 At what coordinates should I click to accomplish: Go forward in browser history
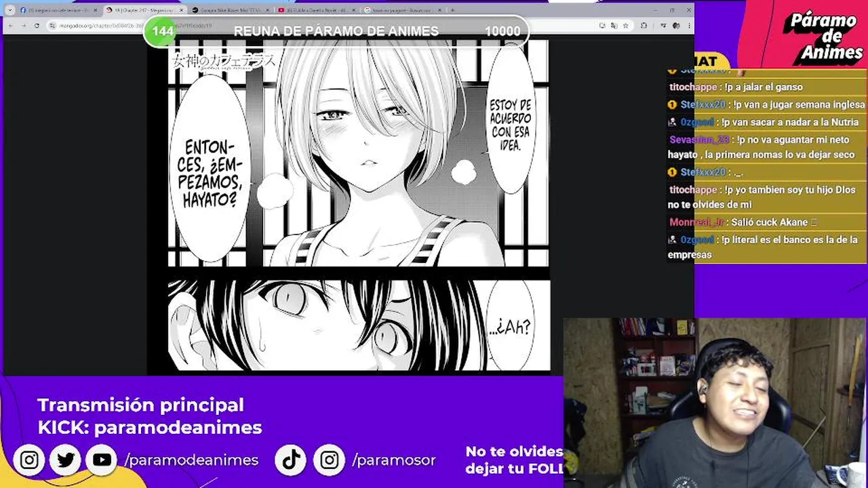[x=23, y=26]
